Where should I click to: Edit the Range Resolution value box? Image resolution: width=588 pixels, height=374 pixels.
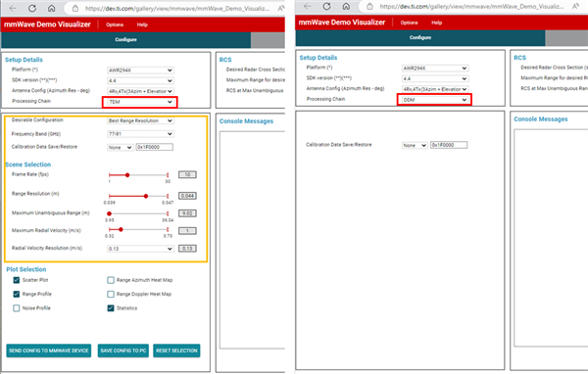tap(187, 196)
